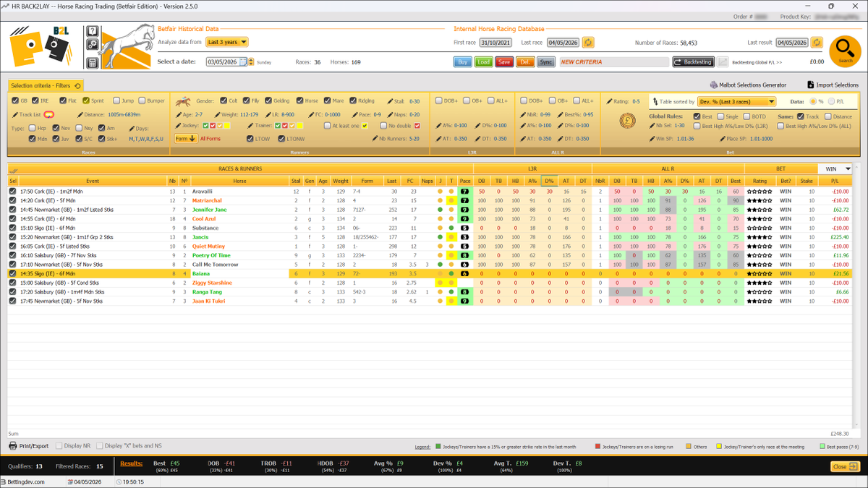Uncheck the Aravalli row selection checkbox
This screenshot has width=868, height=488.
click(x=13, y=192)
